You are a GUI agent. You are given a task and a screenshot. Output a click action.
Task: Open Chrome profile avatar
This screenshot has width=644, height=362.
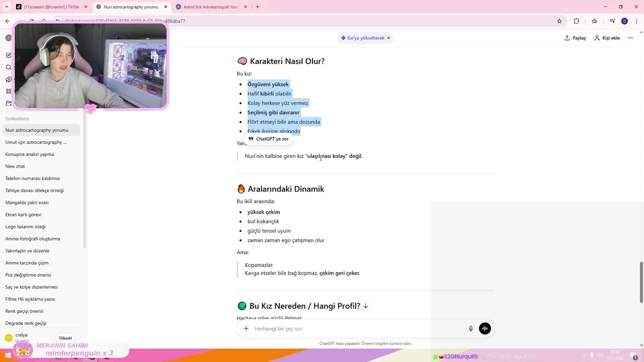pyautogui.click(x=624, y=21)
